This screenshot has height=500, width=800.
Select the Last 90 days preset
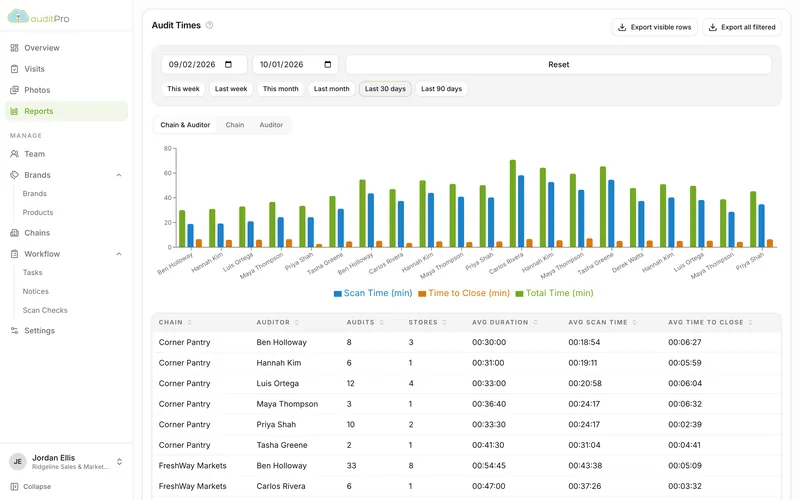coord(441,89)
